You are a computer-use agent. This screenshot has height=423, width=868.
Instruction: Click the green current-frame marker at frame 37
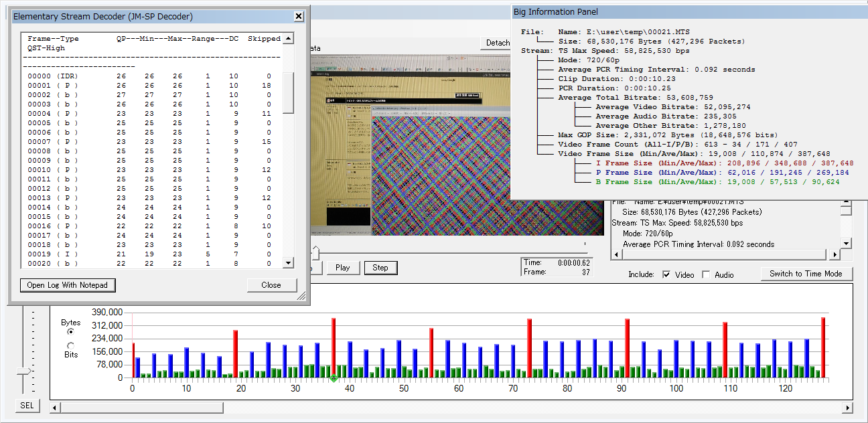coord(334,379)
